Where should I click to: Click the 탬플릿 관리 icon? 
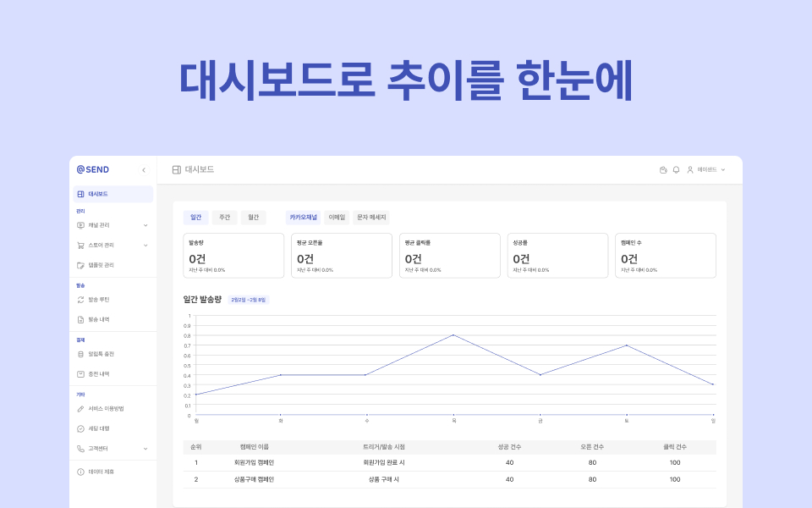coord(80,265)
